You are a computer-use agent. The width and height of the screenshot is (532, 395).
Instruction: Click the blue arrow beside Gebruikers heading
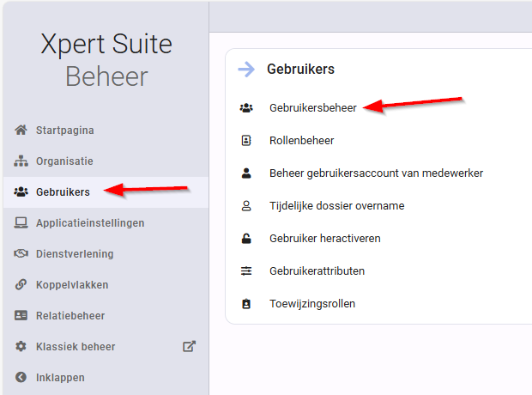246,70
